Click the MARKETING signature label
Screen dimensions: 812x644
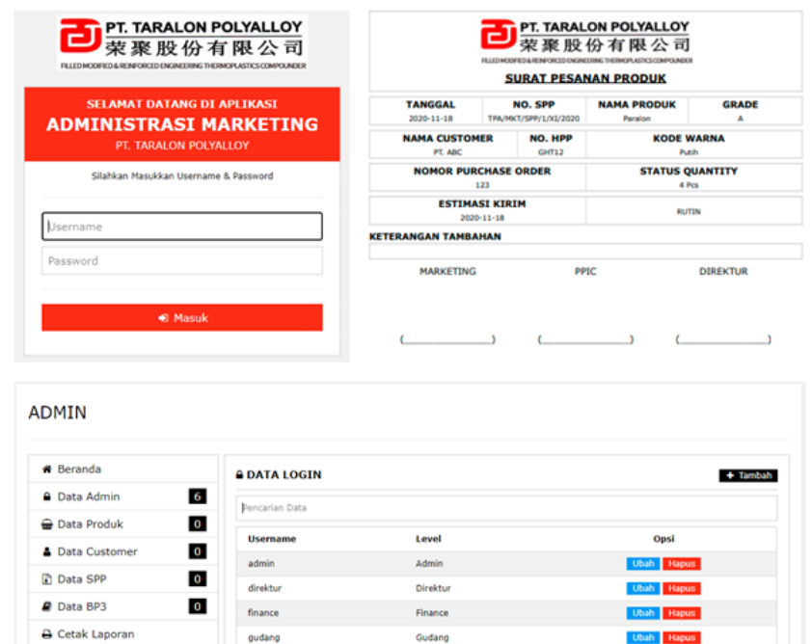coord(447,271)
